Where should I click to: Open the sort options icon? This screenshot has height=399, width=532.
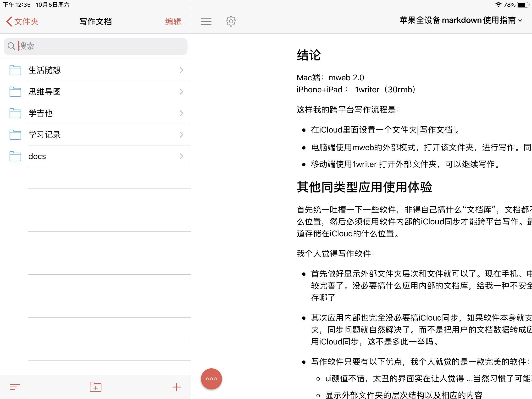pos(15,387)
